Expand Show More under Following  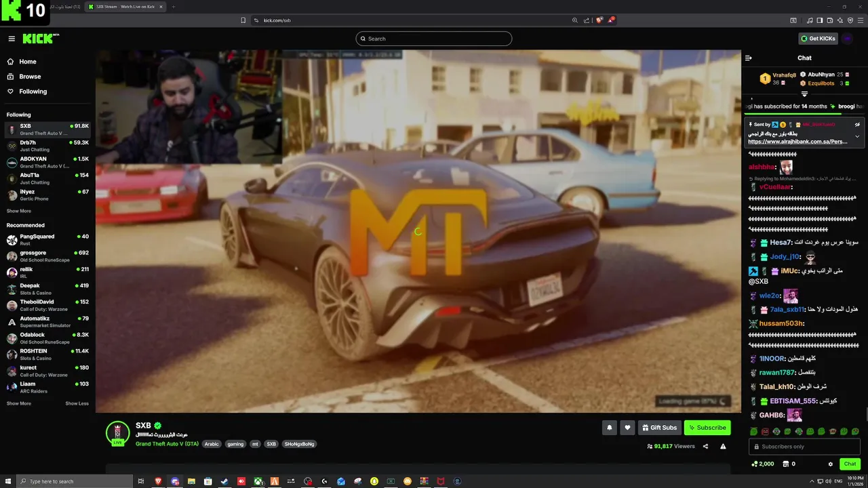19,211
